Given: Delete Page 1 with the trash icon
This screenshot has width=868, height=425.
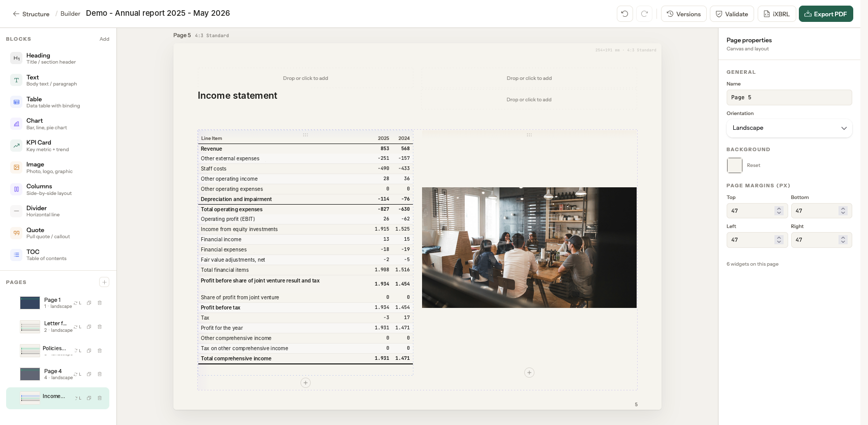Looking at the screenshot, I should pyautogui.click(x=100, y=303).
